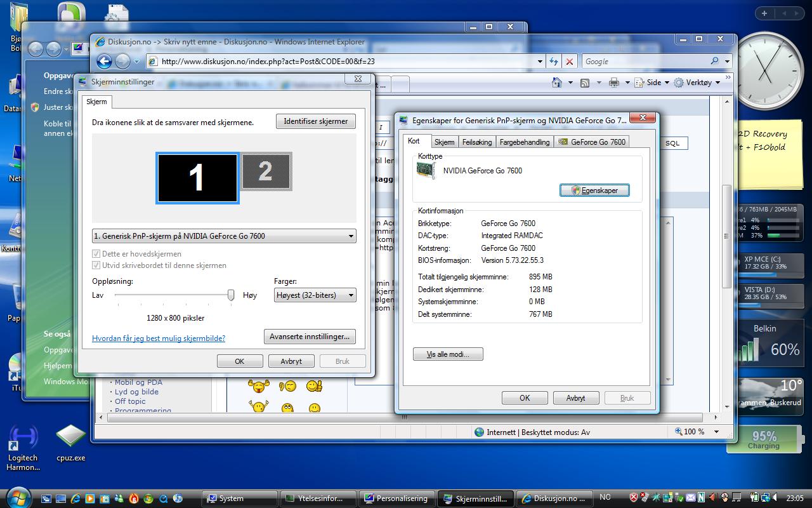Switch to Ytelsesinfor... taskbar button
Image resolution: width=812 pixels, height=508 pixels.
click(x=318, y=498)
